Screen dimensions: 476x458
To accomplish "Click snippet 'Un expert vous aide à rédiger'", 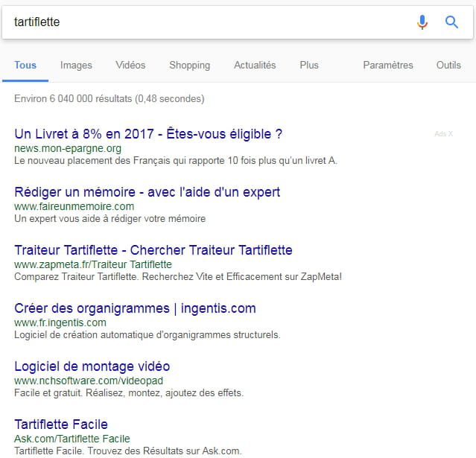I will click(x=110, y=218).
